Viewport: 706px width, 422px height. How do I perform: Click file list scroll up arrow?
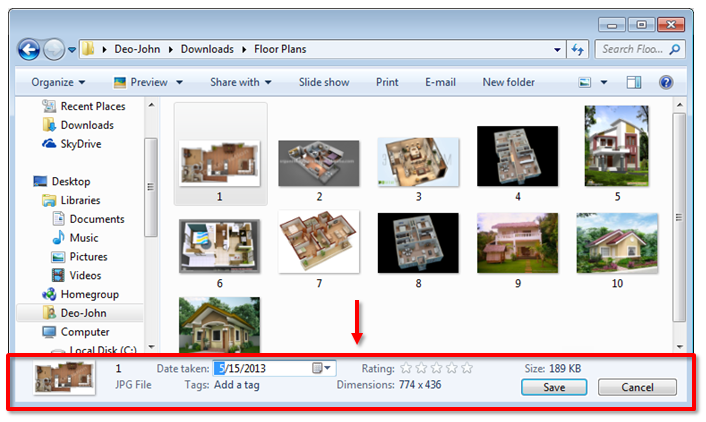click(679, 105)
